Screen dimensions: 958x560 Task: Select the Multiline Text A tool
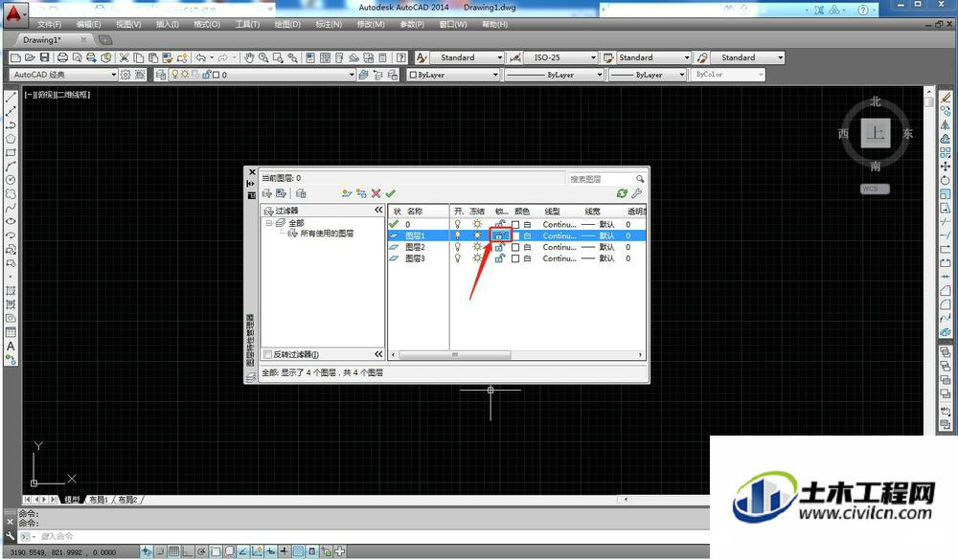pos(11,347)
